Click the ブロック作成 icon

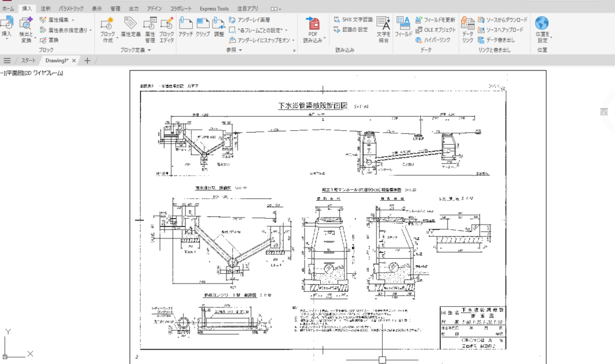tap(107, 23)
